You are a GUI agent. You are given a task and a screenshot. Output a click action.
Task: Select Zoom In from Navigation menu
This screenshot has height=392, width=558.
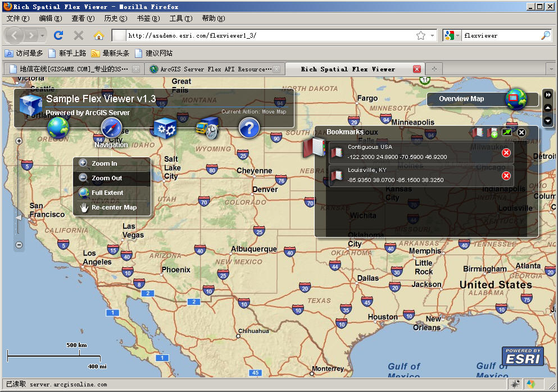coord(105,163)
